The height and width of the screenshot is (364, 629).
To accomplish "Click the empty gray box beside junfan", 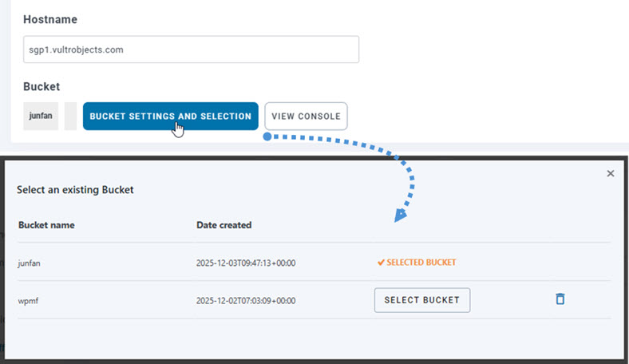I will [70, 116].
